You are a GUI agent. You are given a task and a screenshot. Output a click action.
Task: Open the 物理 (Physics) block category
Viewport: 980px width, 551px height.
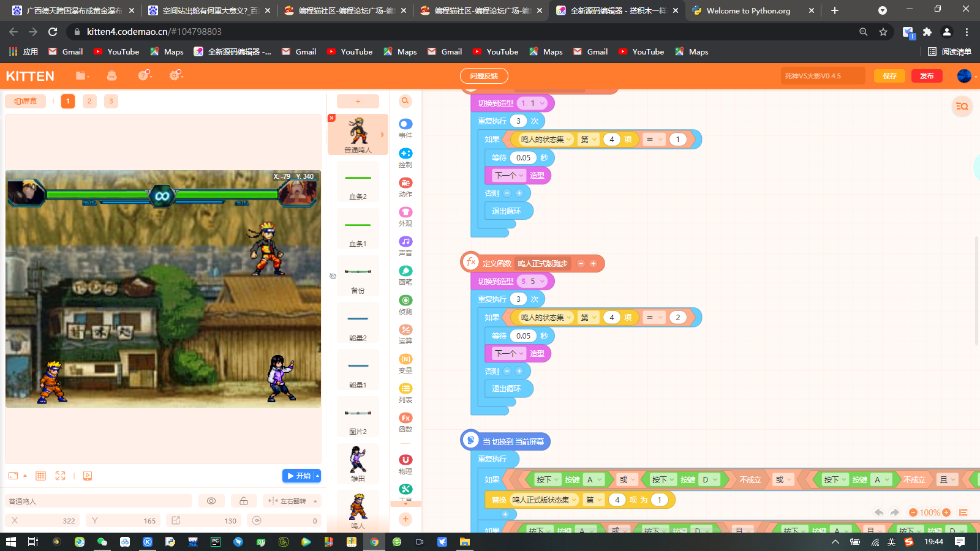[x=405, y=465]
